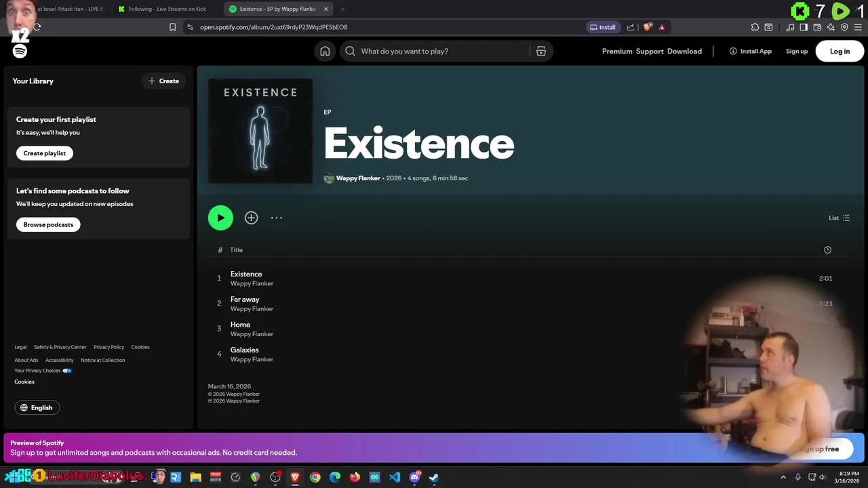868x488 pixels.
Task: Open Premium in top navigation
Action: click(x=617, y=52)
